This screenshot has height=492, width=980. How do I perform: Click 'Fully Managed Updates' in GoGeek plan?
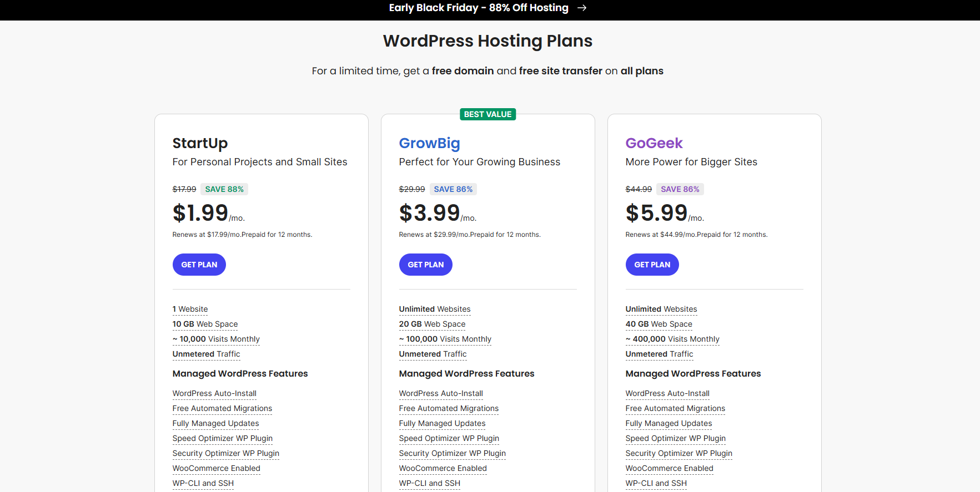[669, 423]
